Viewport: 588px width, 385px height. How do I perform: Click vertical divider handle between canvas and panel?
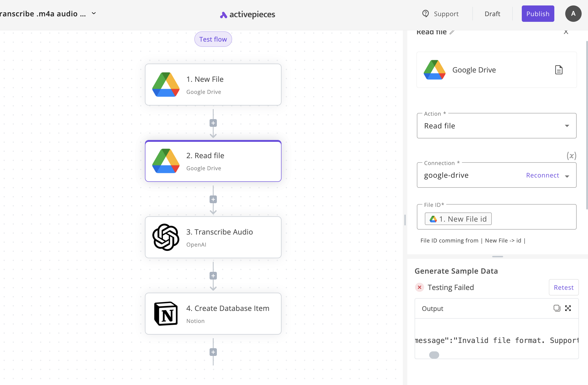tap(405, 220)
